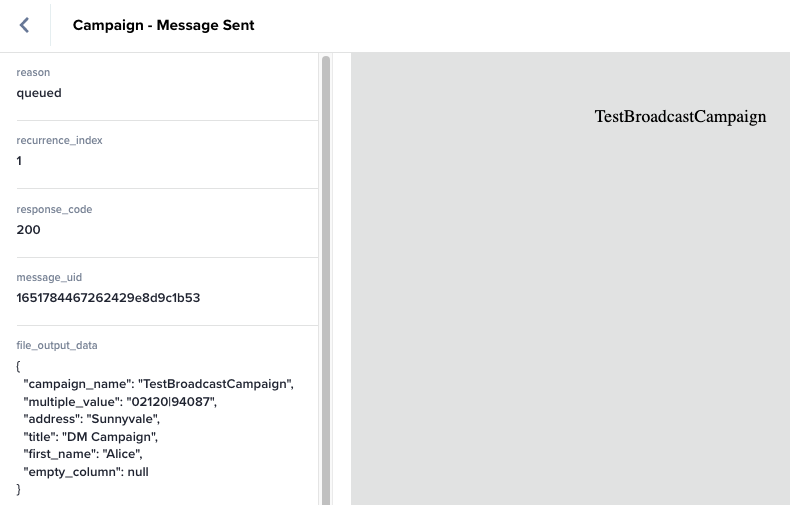Click TestBroadcastCampaign text in the preview
The height and width of the screenshot is (505, 790).
tap(680, 117)
